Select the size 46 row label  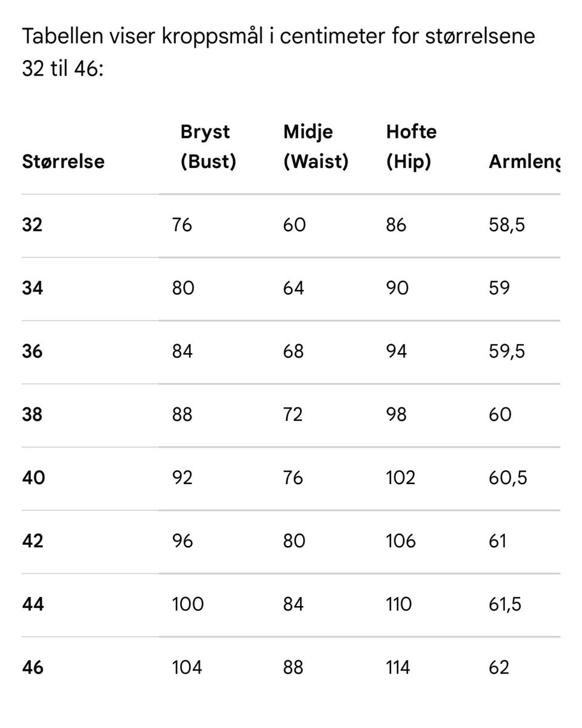33,667
